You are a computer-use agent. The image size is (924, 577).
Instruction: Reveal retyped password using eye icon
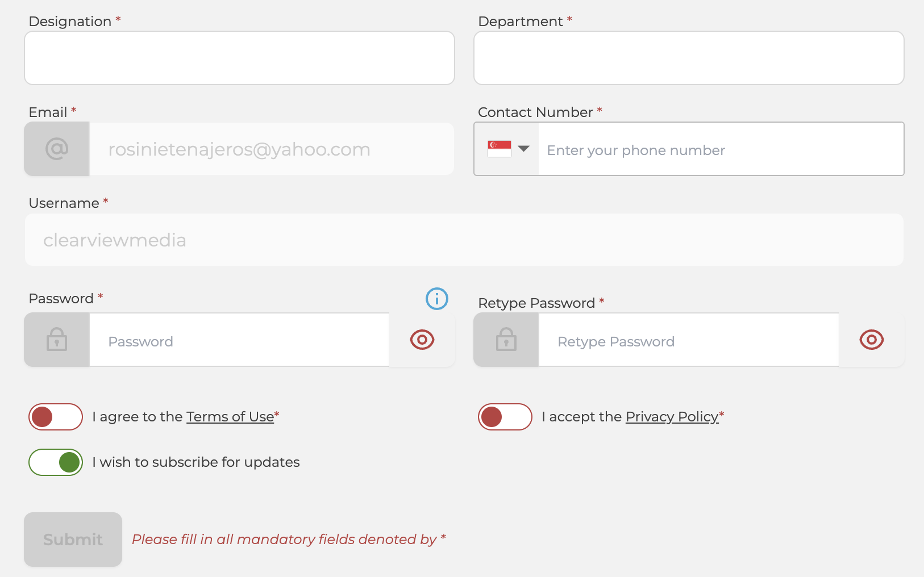coord(872,340)
